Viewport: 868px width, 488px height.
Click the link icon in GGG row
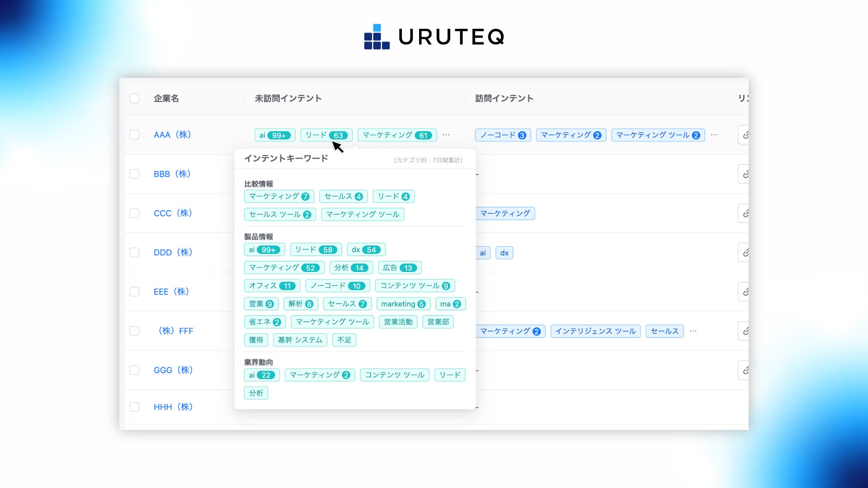click(745, 371)
